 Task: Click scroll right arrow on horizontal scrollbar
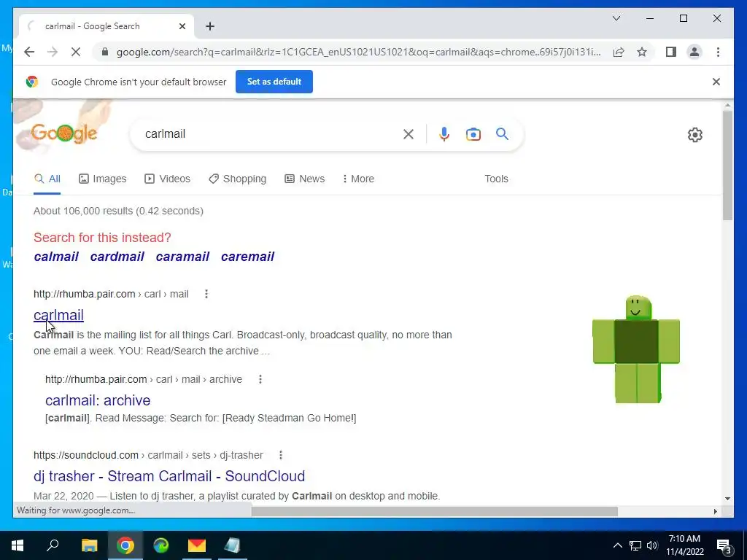coord(715,511)
